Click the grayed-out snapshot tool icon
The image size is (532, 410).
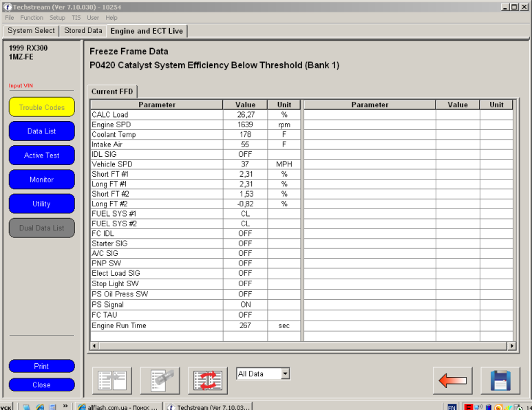tap(160, 380)
